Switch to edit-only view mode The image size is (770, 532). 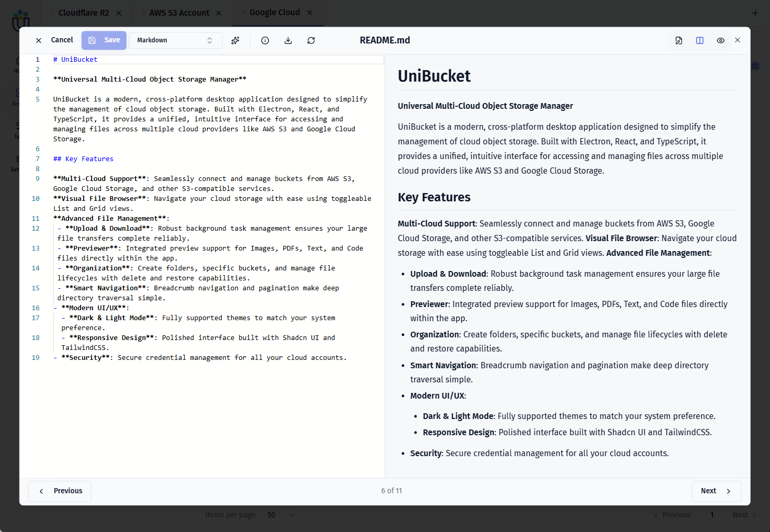tap(678, 40)
